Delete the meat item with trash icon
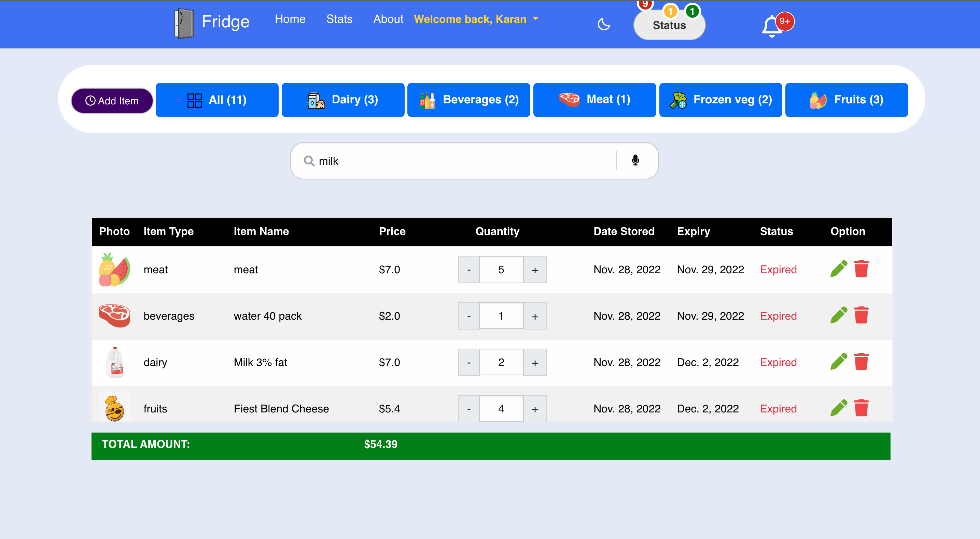 [x=861, y=269]
